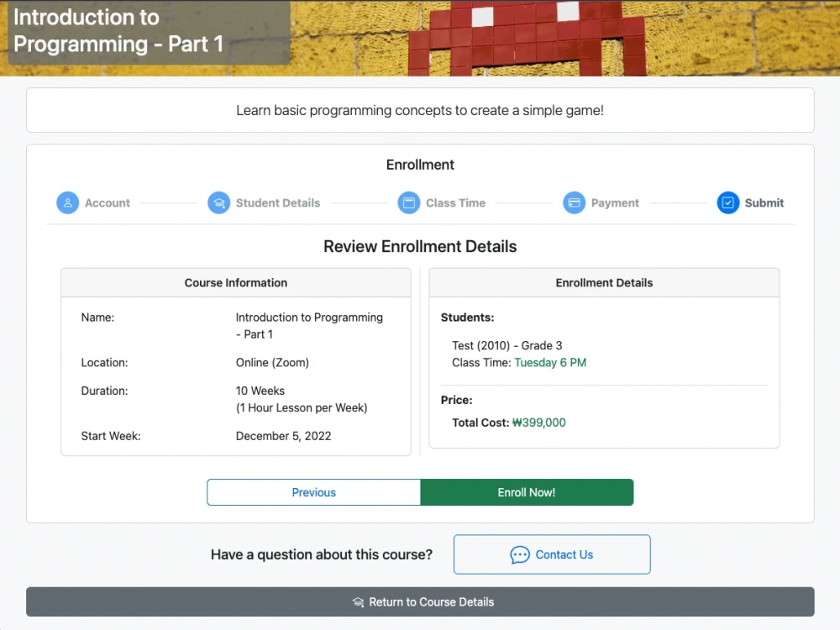Image resolution: width=840 pixels, height=630 pixels.
Task: Click the Student Details graduation cap icon
Action: pos(218,203)
